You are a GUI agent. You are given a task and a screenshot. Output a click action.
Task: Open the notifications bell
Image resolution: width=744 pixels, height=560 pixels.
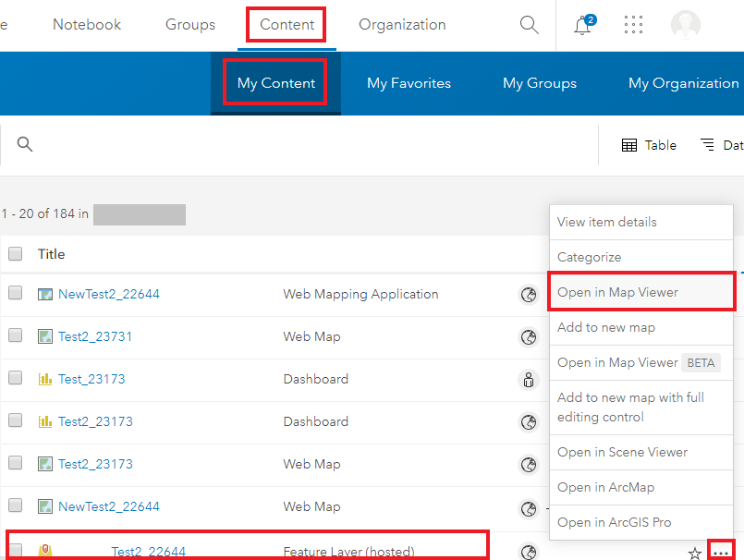pos(583,25)
